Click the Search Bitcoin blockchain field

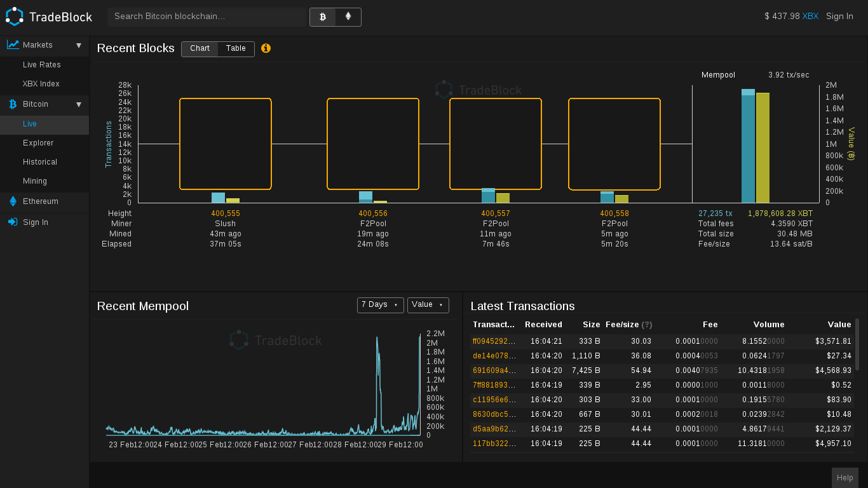tap(207, 17)
